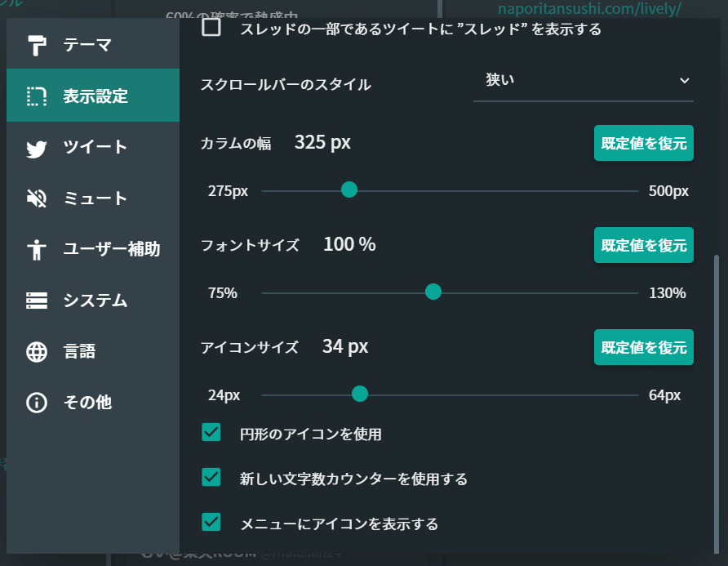The width and height of the screenshot is (728, 566).
Task: Open 言語 settings section
Action: [93, 351]
